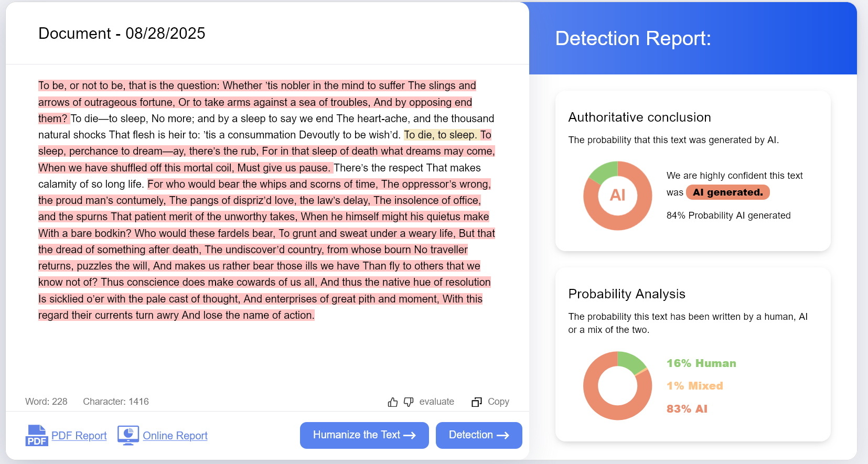Click the 1% Mixed legend entry
The image size is (868, 464).
click(x=695, y=386)
